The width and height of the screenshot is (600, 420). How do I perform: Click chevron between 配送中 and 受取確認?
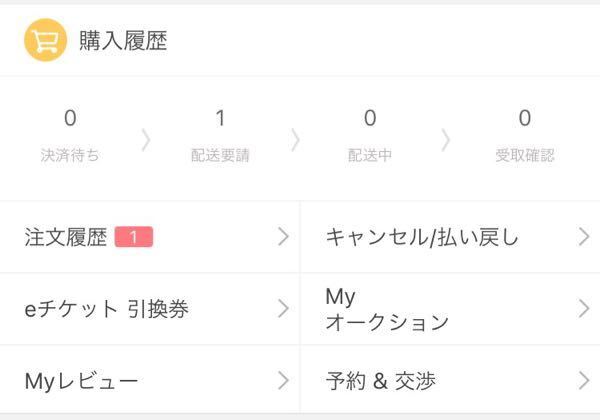coord(445,140)
